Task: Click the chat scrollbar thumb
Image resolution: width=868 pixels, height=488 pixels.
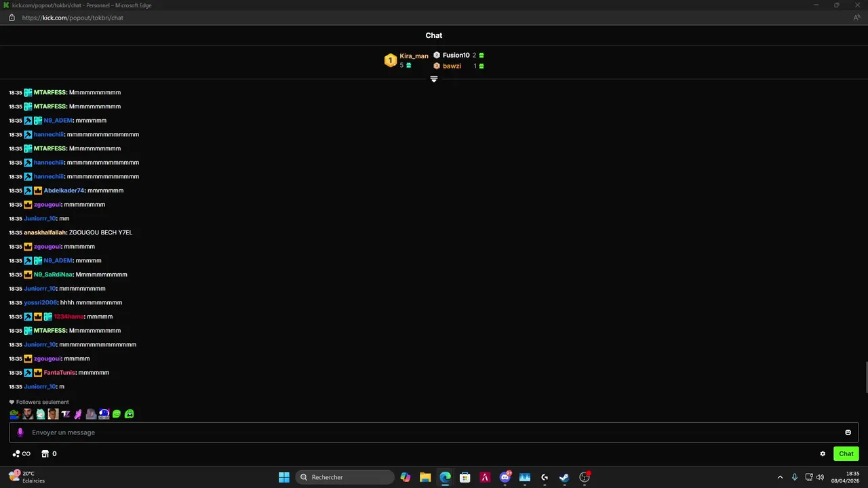Action: pos(865,378)
